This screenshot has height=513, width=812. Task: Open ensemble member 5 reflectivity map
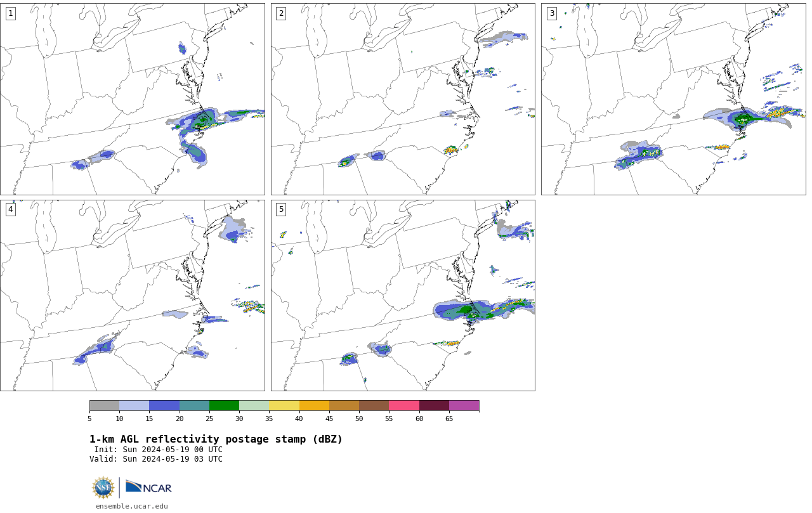point(403,295)
